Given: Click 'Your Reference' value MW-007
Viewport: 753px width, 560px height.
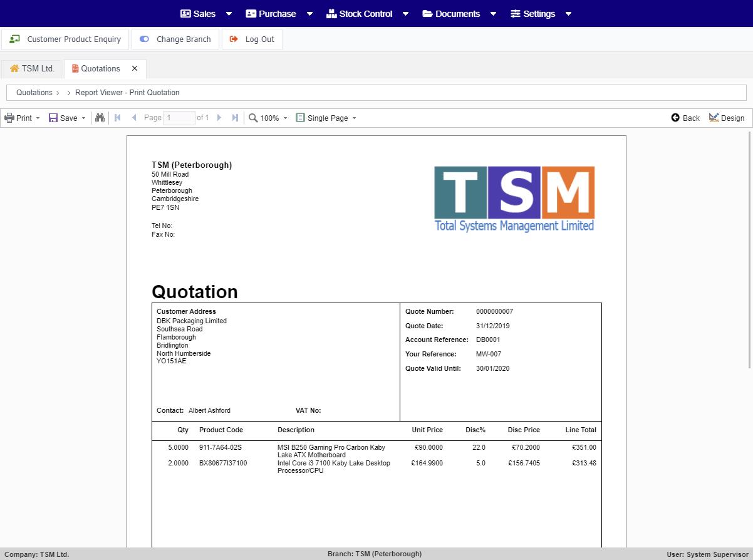Looking at the screenshot, I should coord(489,354).
